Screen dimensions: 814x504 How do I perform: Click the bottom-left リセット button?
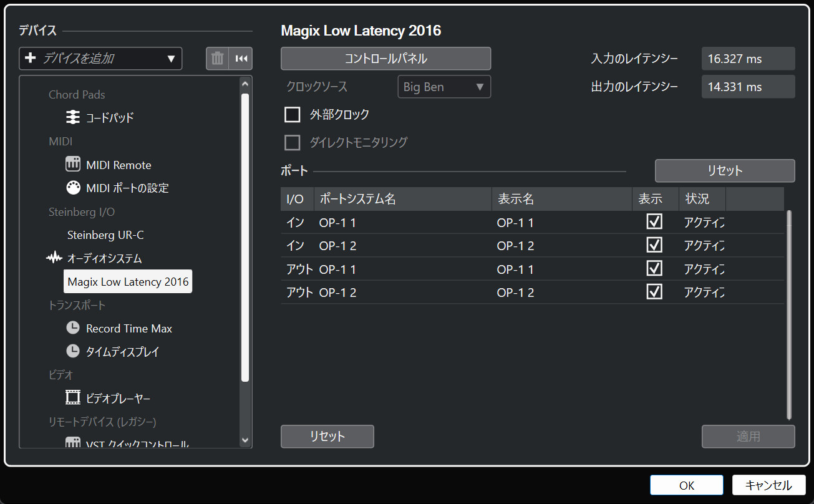(x=327, y=436)
